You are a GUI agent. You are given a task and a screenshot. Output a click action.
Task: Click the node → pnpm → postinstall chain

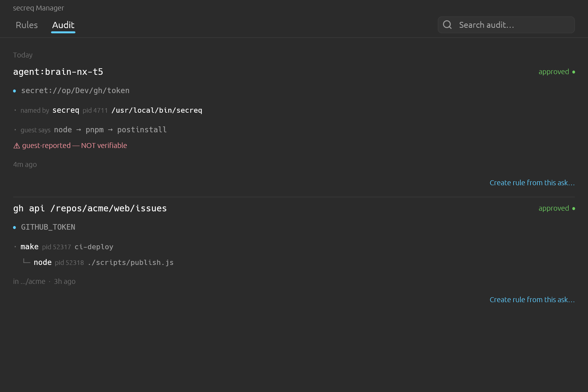110,130
